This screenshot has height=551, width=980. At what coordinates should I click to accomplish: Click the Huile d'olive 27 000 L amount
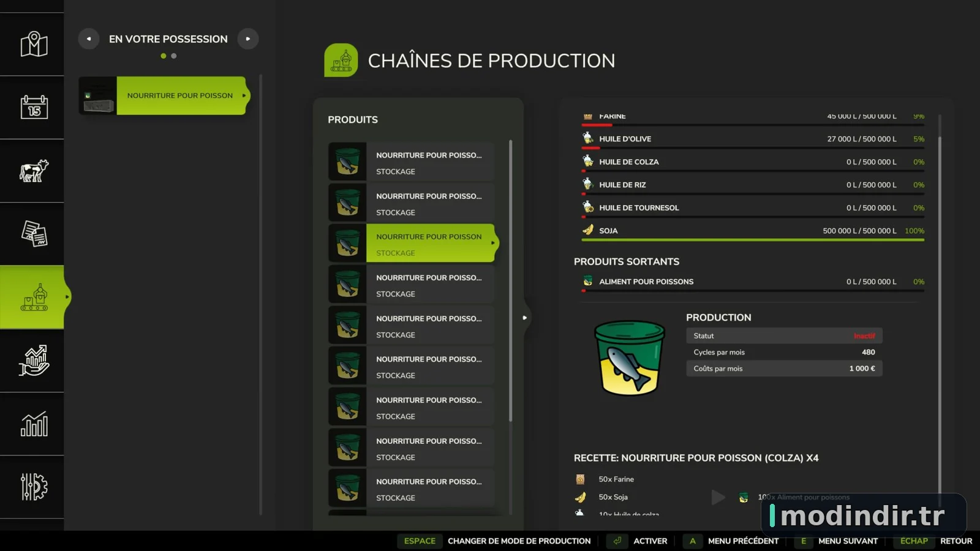coord(862,139)
